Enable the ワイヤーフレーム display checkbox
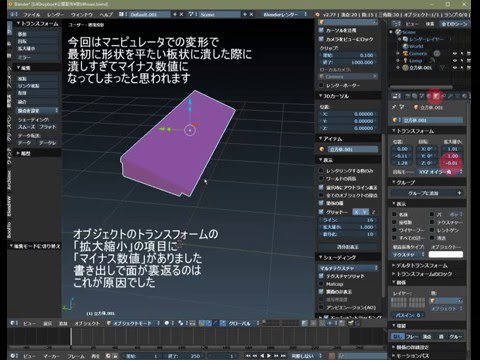Screen dimensions: 480x360 click(x=395, y=230)
